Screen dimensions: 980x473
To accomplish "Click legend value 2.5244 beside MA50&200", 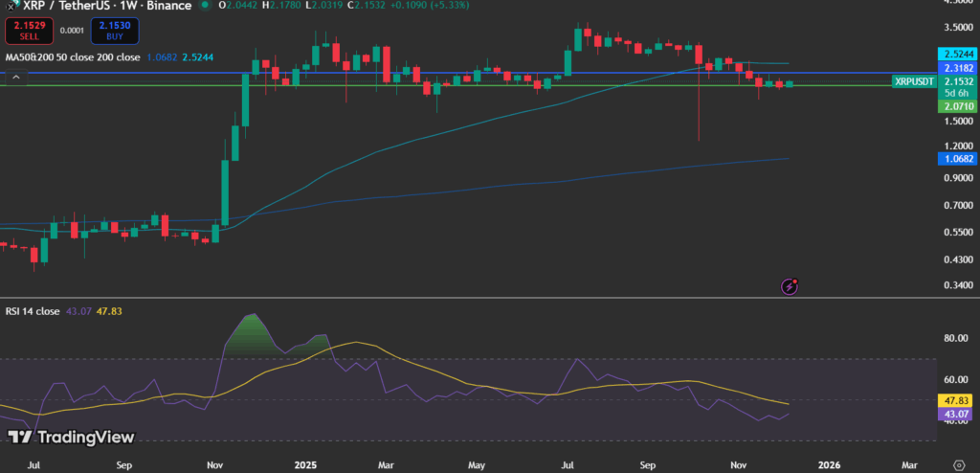I will pos(198,56).
